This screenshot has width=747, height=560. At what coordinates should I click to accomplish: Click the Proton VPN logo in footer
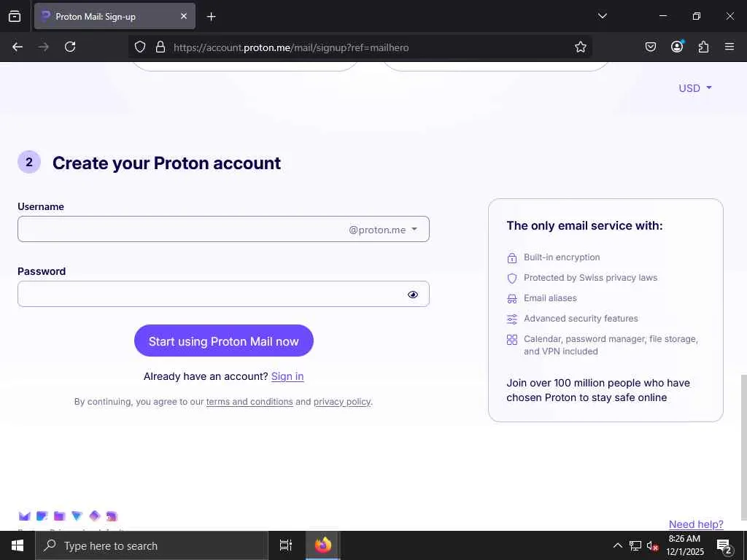(77, 516)
